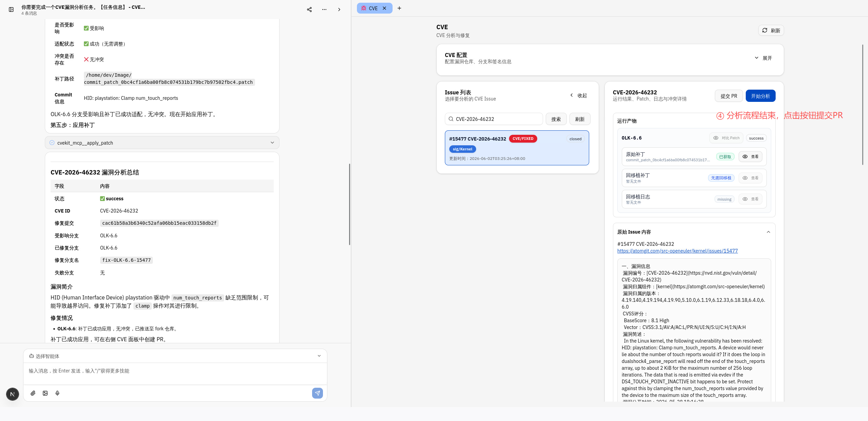
Task: Click the closed status badge on issue
Action: click(x=575, y=139)
